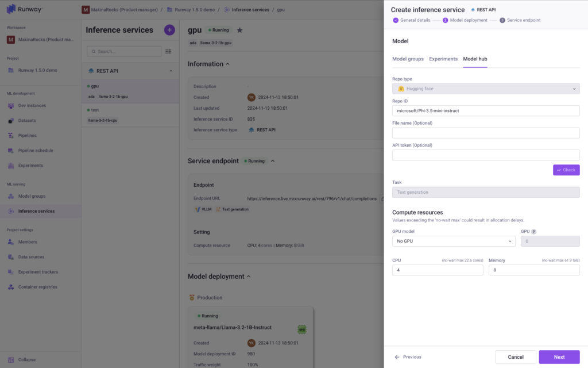Open the GPU model dropdown
This screenshot has height=368, width=588.
coord(453,241)
